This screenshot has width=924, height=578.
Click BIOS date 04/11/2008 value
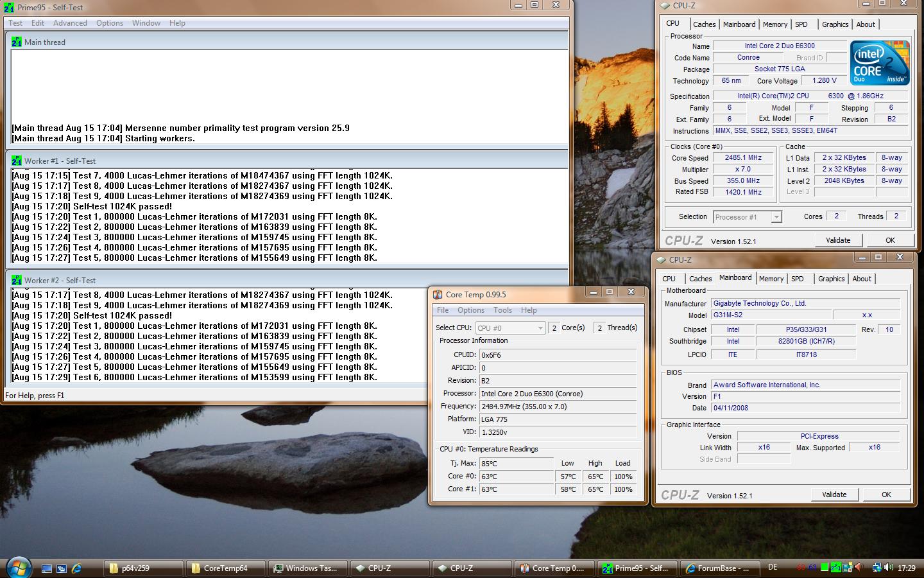pyautogui.click(x=805, y=408)
